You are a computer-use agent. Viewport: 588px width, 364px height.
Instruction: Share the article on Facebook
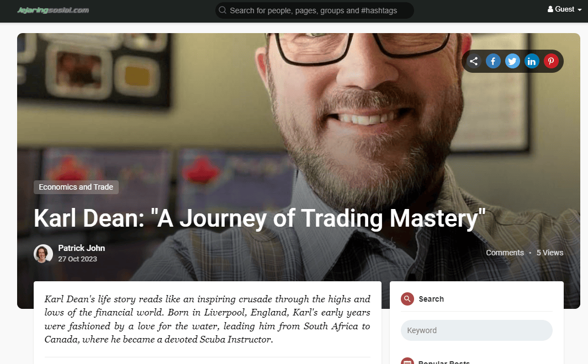point(493,61)
